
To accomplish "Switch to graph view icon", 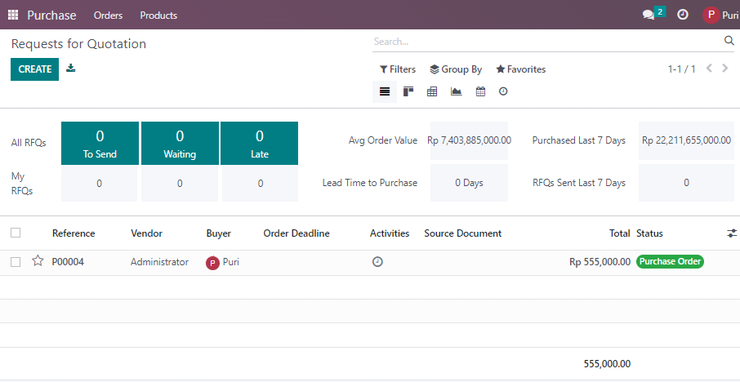I will pyautogui.click(x=456, y=92).
